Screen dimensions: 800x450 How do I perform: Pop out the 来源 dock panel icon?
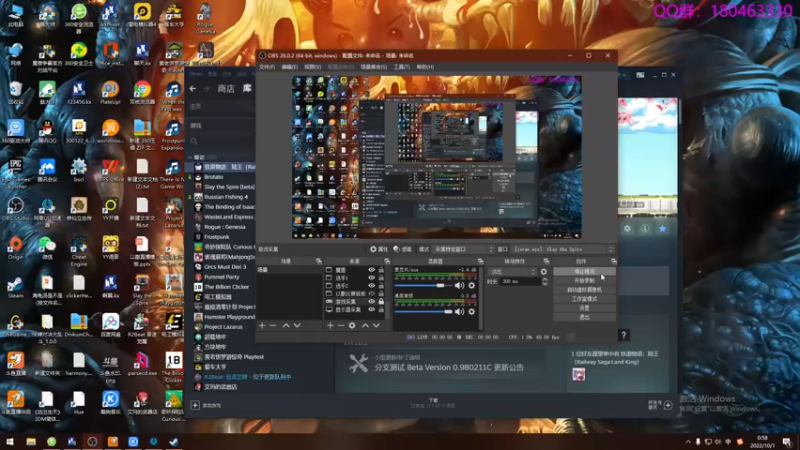(x=387, y=261)
